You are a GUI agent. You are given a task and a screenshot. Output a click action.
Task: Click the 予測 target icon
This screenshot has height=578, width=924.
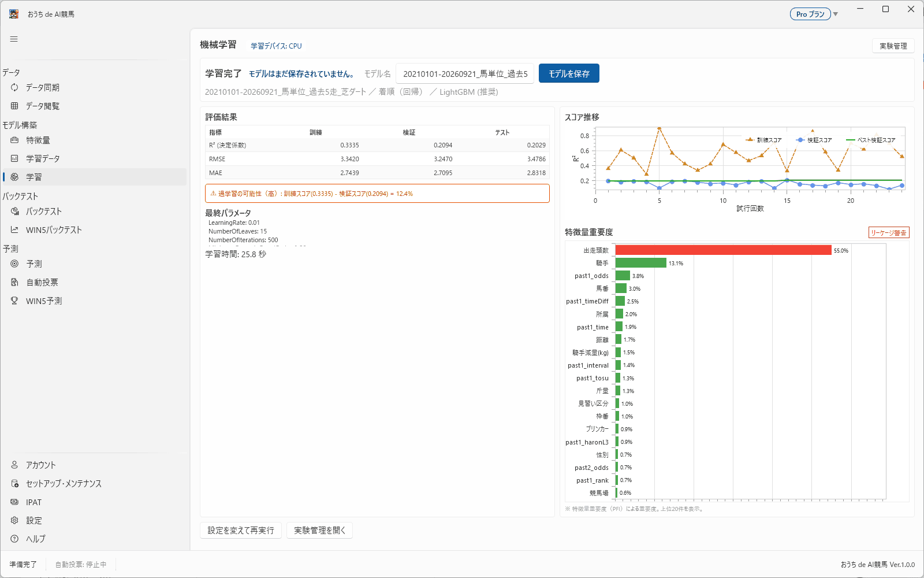click(14, 264)
